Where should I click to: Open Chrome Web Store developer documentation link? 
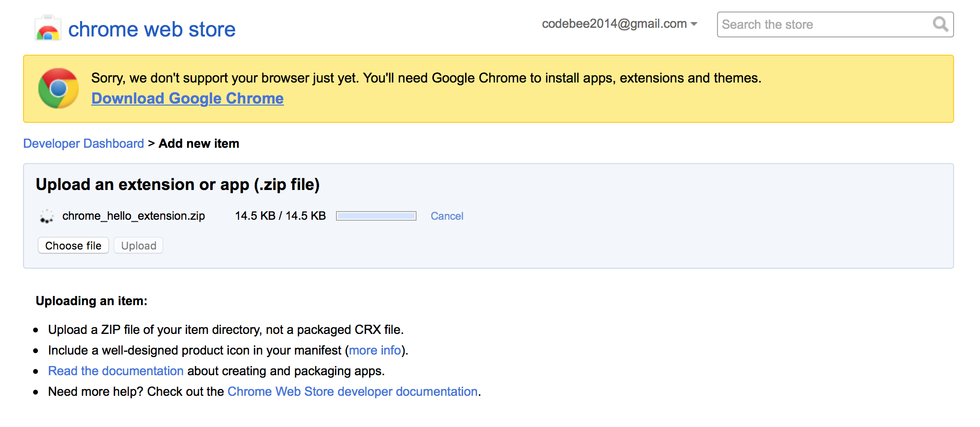(353, 392)
